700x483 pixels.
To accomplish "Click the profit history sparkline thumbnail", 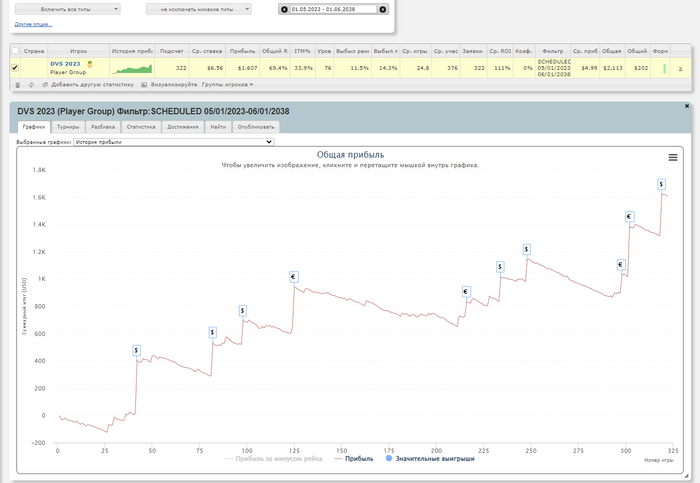I will [x=133, y=69].
